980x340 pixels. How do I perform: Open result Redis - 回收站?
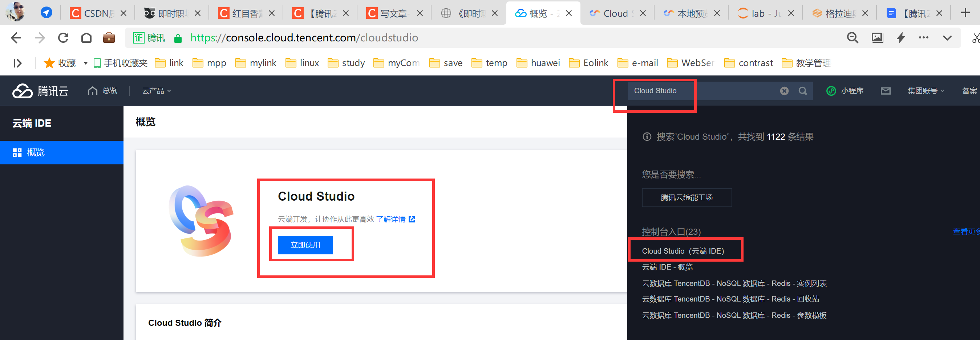click(730, 299)
